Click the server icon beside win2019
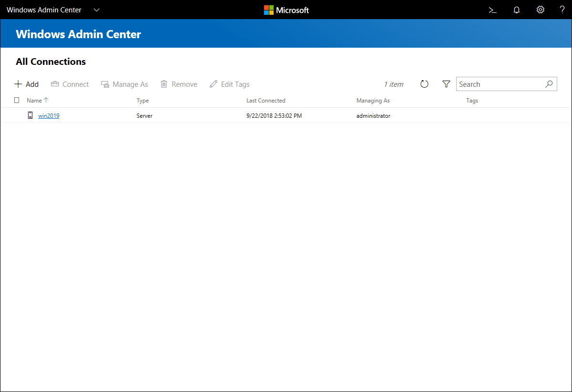572x392 pixels. (x=31, y=115)
